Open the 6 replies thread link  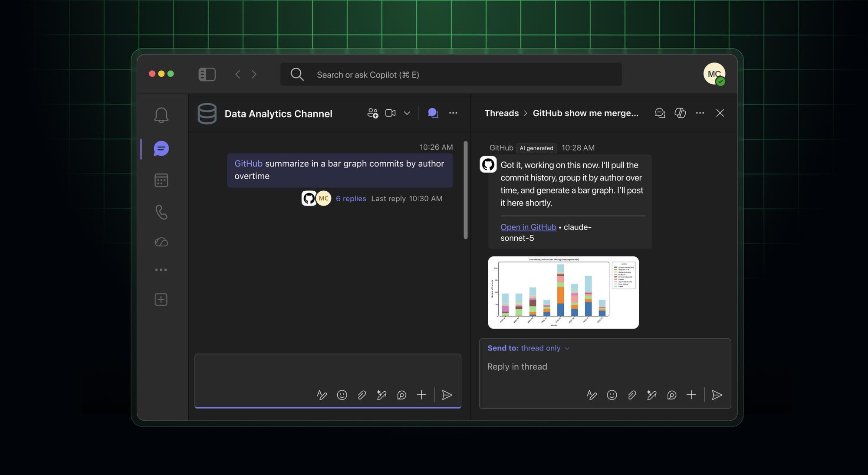[351, 199]
